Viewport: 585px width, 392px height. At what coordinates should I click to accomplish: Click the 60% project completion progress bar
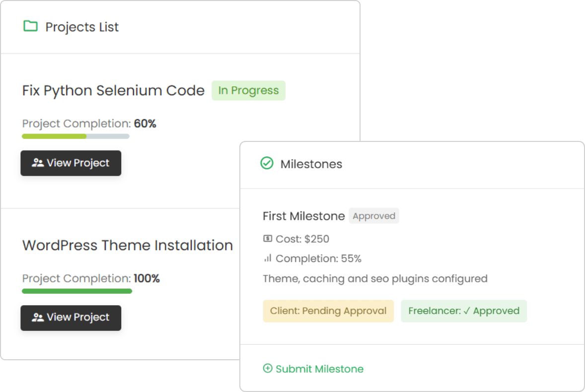(x=75, y=136)
